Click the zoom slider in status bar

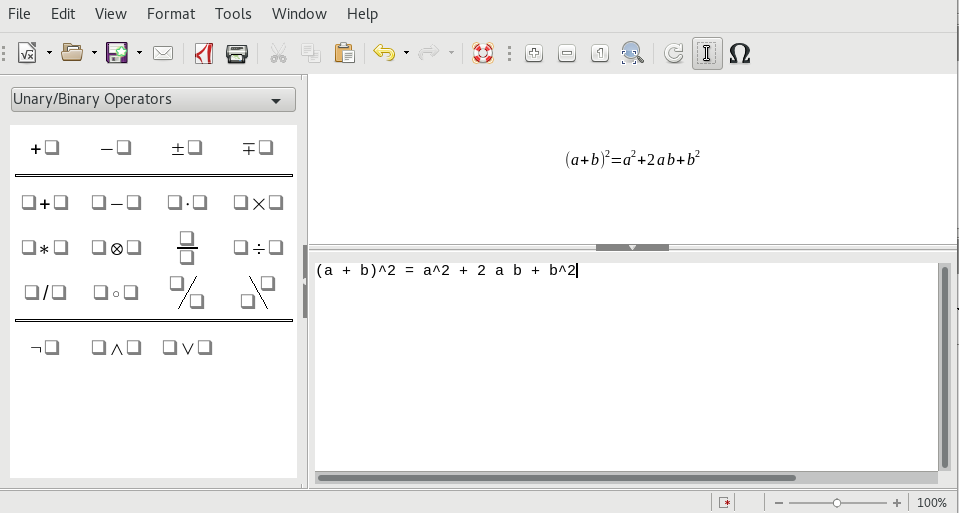point(837,503)
